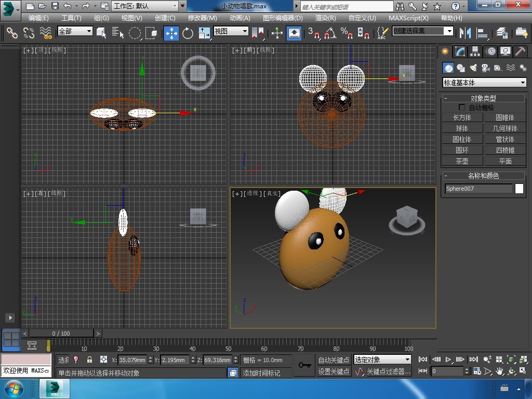Switch to the Hierarchy panel tab
532x399 pixels.
pos(475,51)
